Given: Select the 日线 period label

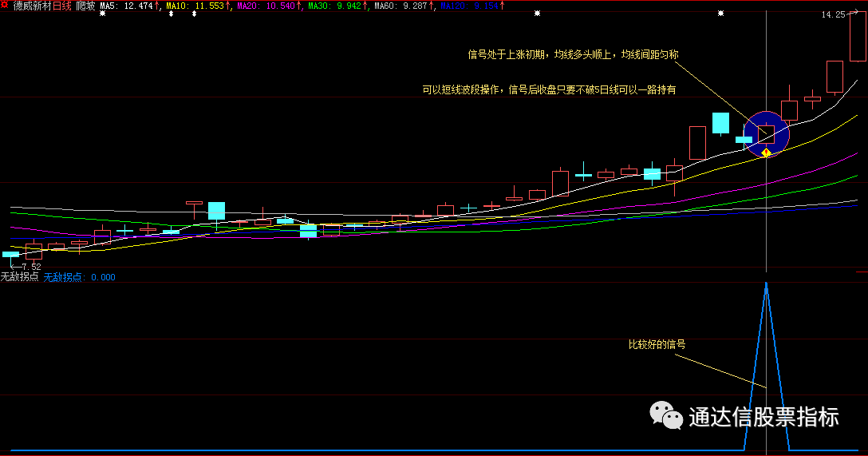Looking at the screenshot, I should pyautogui.click(x=62, y=6).
